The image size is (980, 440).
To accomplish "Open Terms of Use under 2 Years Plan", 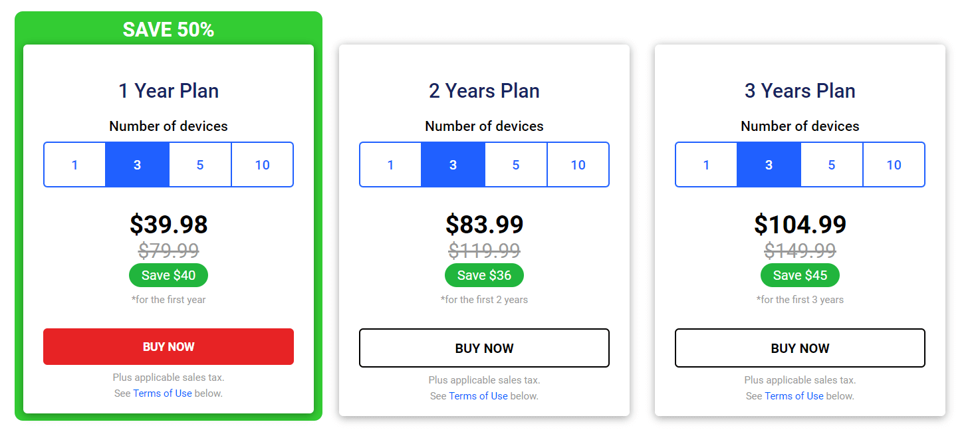I will [478, 396].
